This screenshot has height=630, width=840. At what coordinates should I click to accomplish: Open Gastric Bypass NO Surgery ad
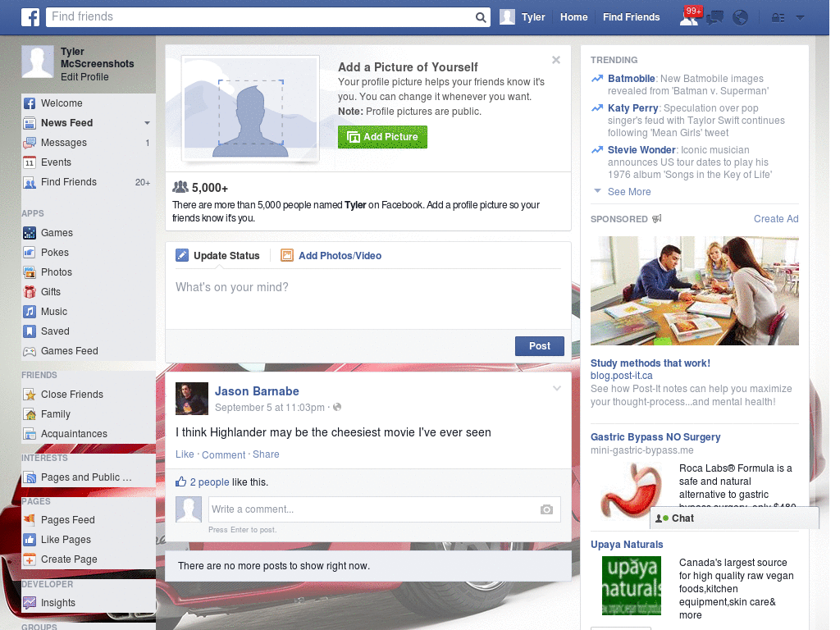(x=655, y=437)
